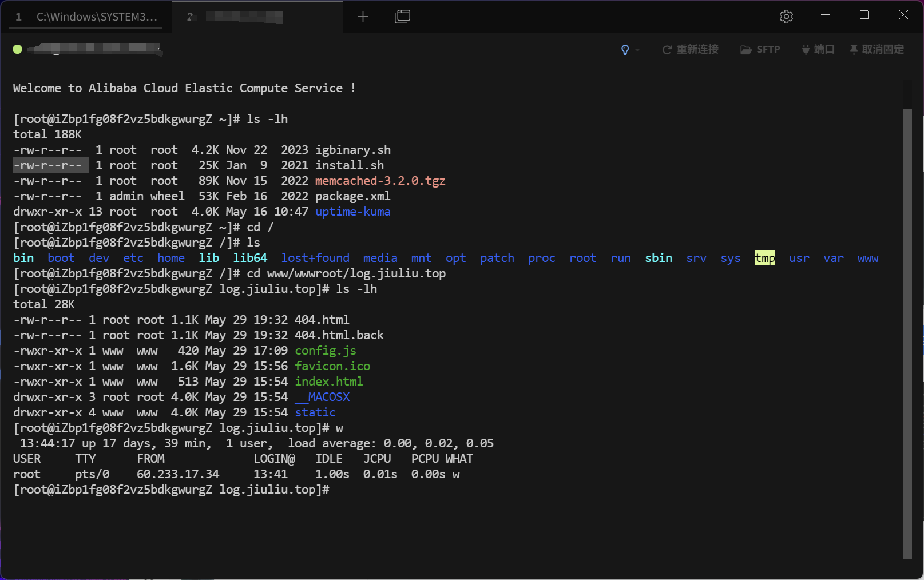Expand the dropdown arrow next to lightbulb

637,50
